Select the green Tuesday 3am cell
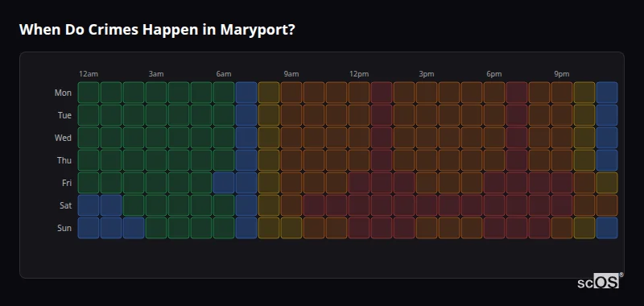The height and width of the screenshot is (306, 644). click(x=156, y=115)
